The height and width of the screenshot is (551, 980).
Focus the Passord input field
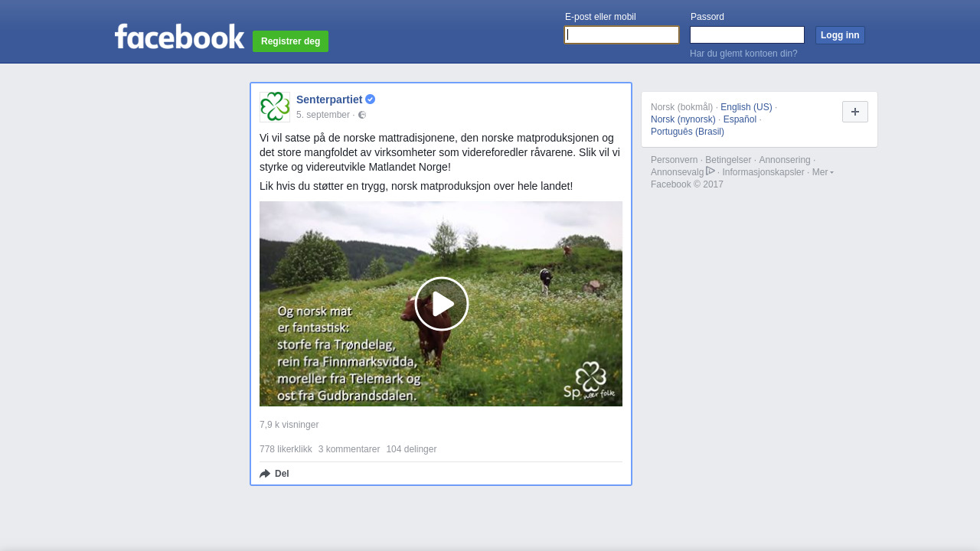click(x=747, y=35)
